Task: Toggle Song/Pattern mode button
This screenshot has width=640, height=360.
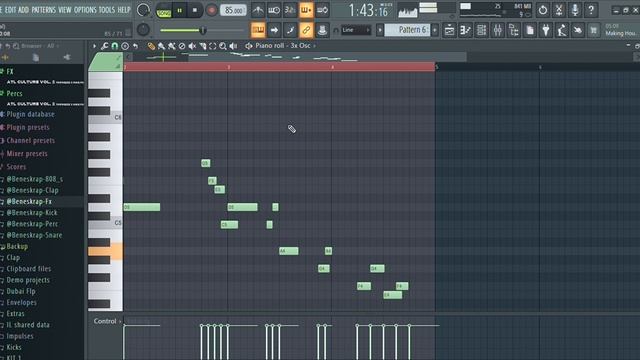Action: tap(164, 11)
